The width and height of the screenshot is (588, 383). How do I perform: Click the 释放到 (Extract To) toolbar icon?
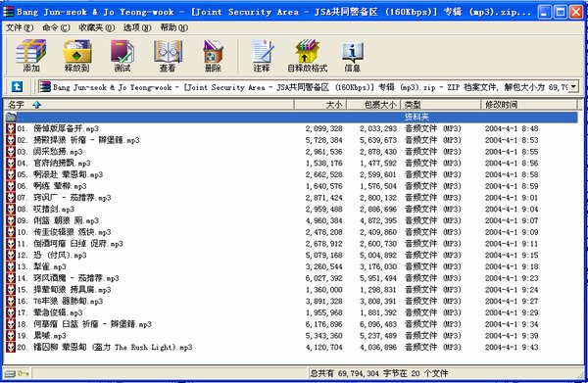pos(76,56)
